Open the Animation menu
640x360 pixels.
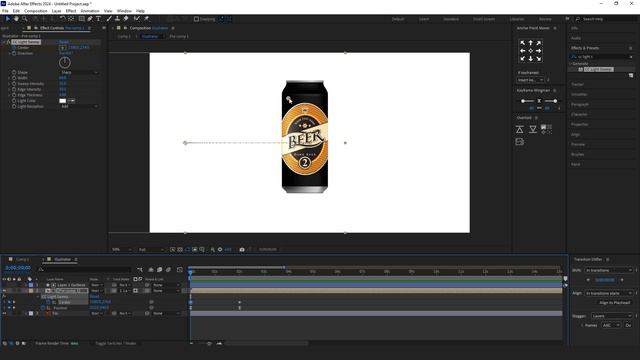pos(90,11)
